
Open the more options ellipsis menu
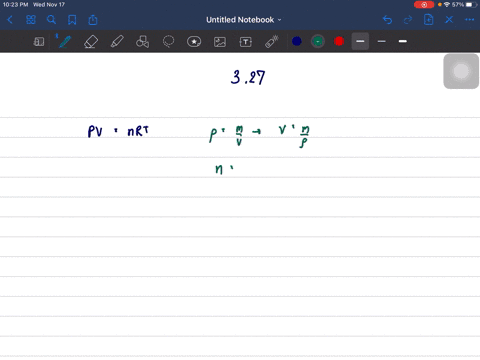(x=469, y=20)
